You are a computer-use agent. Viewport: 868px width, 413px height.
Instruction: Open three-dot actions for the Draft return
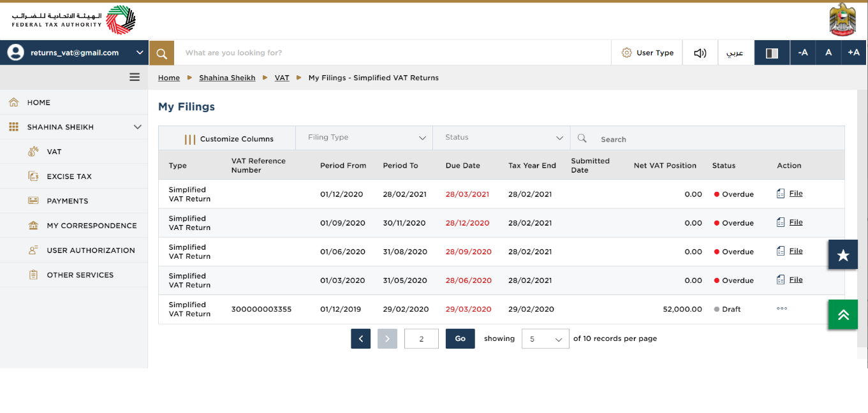tap(782, 308)
